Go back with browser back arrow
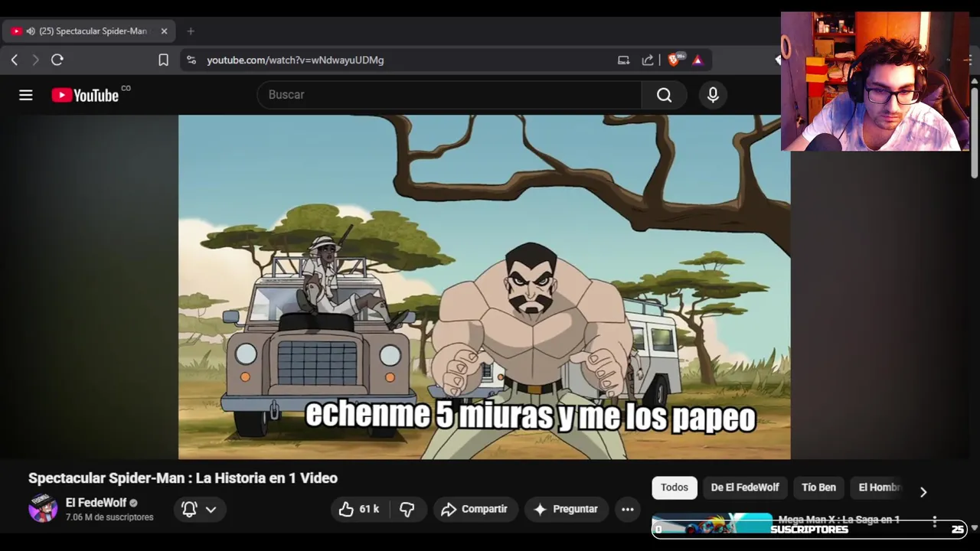The width and height of the screenshot is (980, 551). tap(15, 60)
